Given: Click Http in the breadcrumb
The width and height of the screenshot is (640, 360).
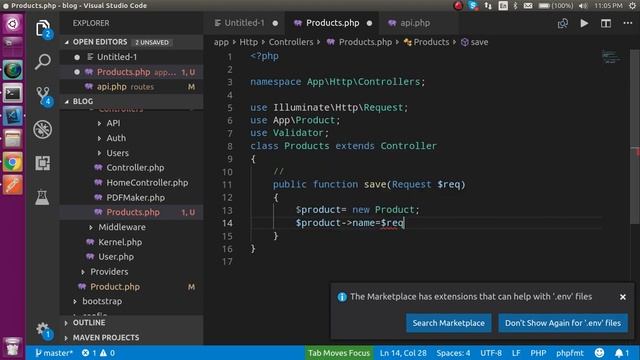Looking at the screenshot, I should [x=248, y=42].
